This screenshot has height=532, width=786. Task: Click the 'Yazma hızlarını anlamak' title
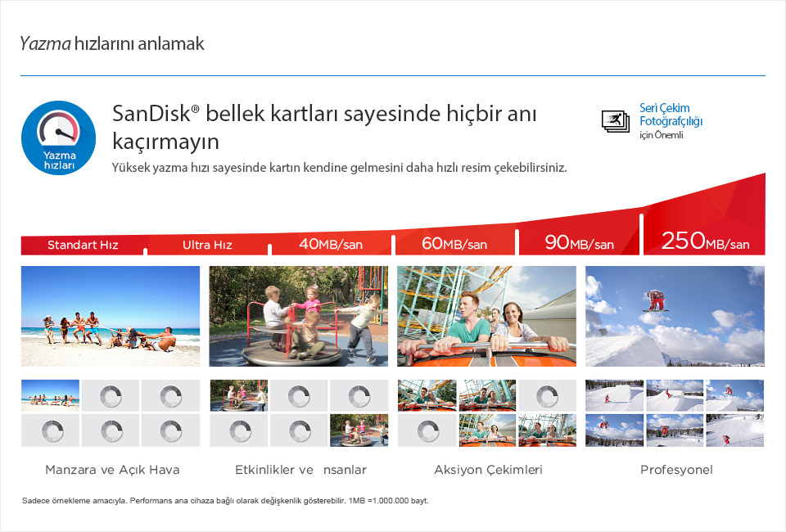[x=112, y=44]
